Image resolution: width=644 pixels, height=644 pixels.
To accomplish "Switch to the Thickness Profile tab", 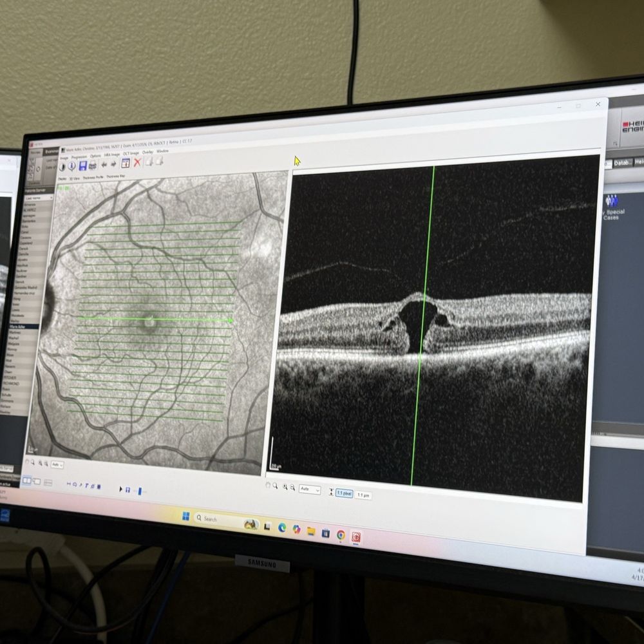I will tap(93, 178).
